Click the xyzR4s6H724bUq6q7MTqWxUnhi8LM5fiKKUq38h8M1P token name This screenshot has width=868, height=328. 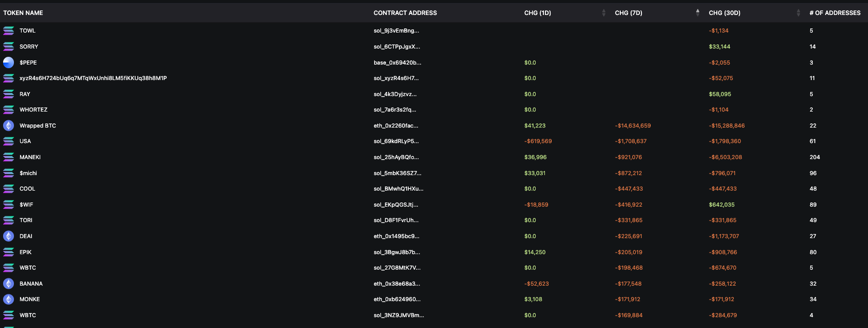[x=93, y=78]
